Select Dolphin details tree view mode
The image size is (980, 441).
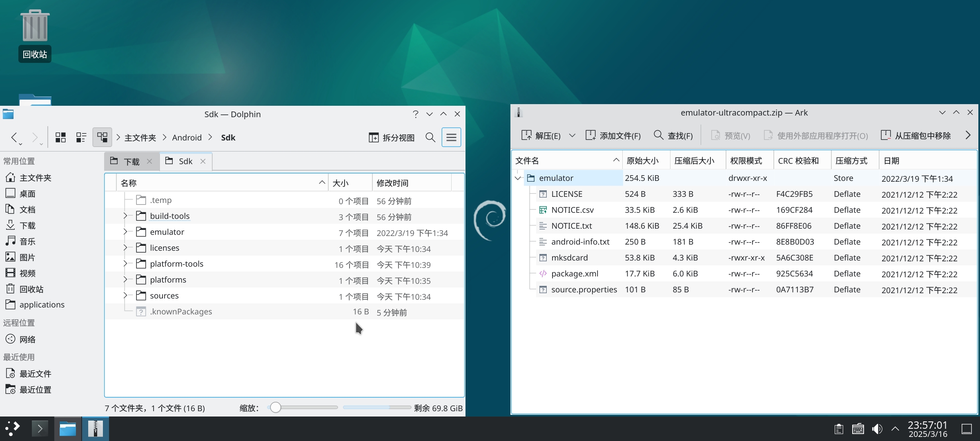(102, 137)
